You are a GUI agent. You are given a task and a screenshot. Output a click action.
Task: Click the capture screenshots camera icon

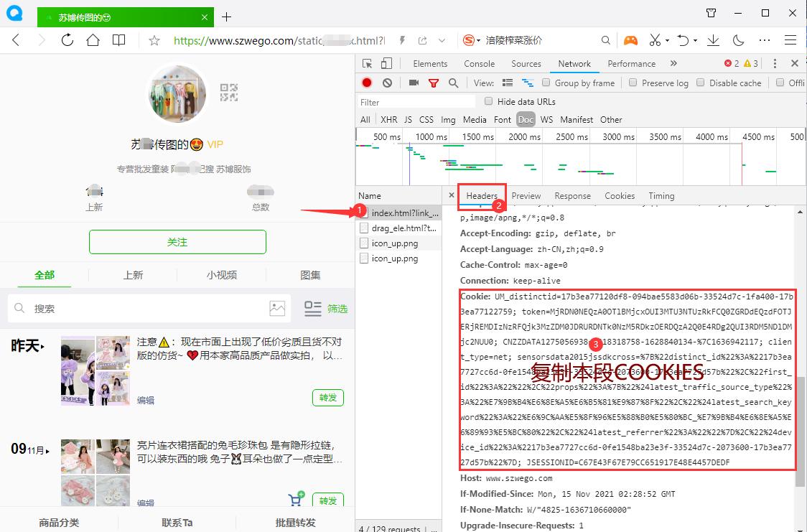coord(414,83)
